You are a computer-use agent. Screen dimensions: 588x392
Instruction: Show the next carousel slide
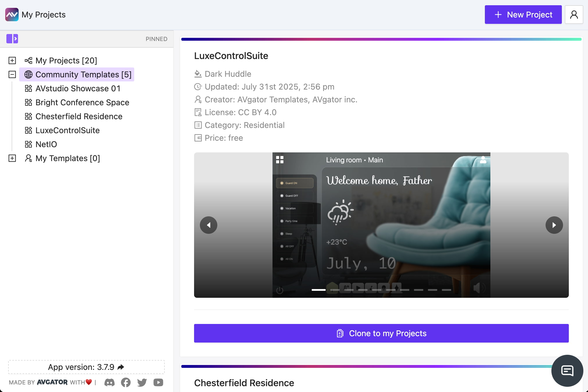554,225
